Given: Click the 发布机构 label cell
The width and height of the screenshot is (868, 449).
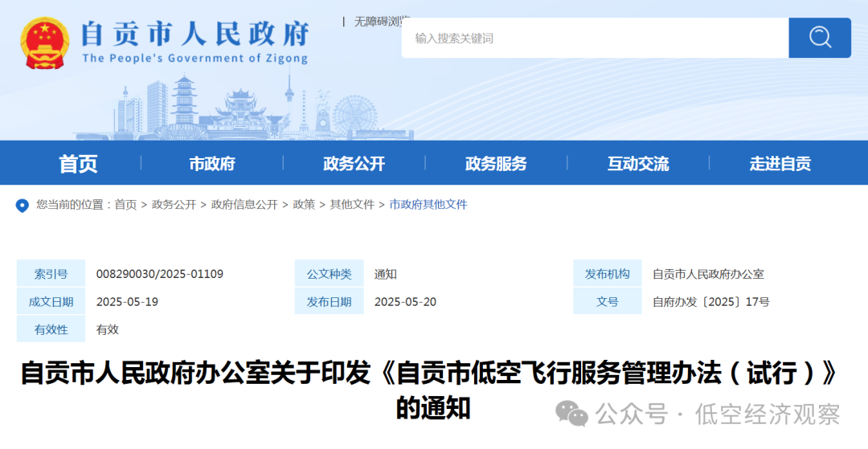Looking at the screenshot, I should 608,273.
